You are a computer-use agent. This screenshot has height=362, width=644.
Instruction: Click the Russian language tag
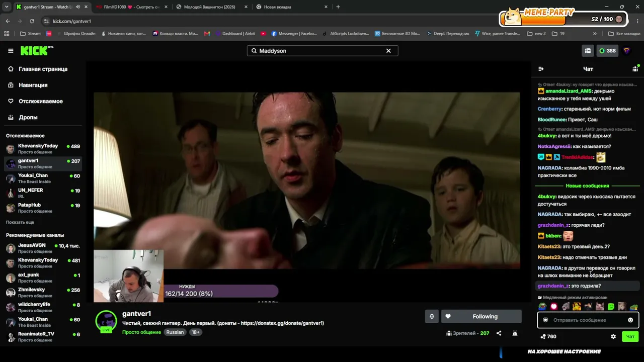point(175,332)
